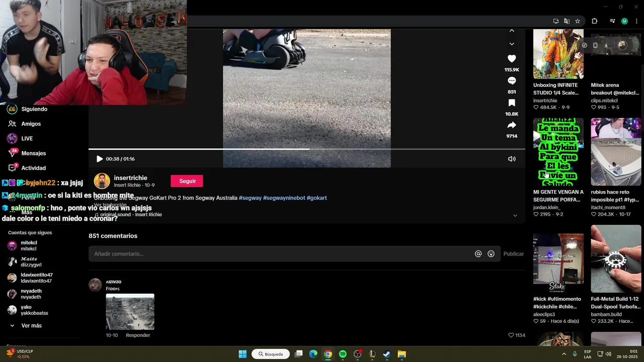Open Chrome extensions puzzle icon
Screen dimensions: 644x362
(594, 21)
